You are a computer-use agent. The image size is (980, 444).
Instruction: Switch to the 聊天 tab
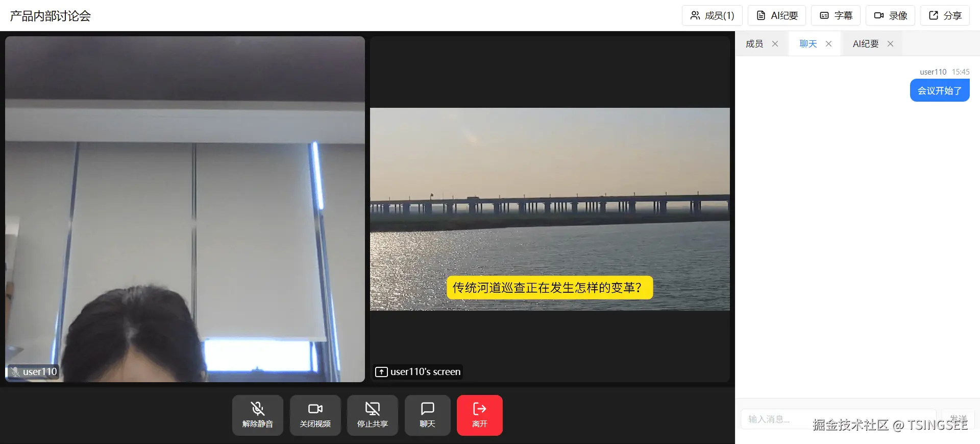coord(808,44)
